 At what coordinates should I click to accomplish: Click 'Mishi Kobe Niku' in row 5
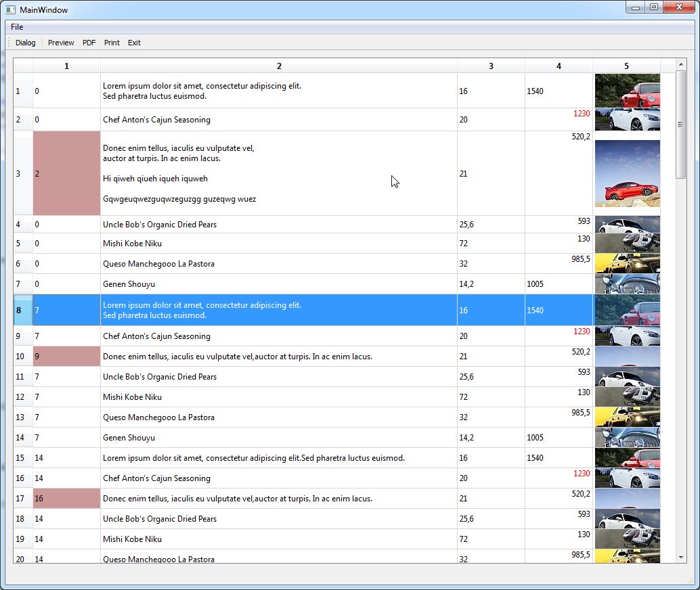tap(132, 243)
